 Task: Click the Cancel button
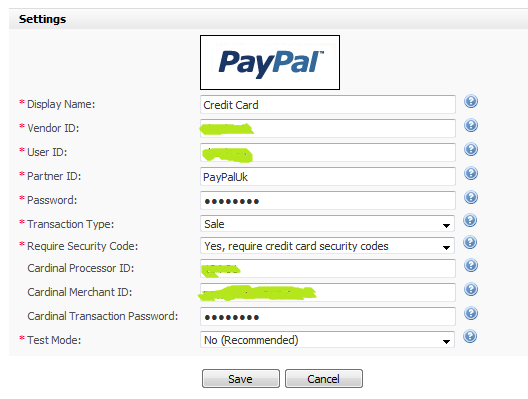tap(324, 379)
